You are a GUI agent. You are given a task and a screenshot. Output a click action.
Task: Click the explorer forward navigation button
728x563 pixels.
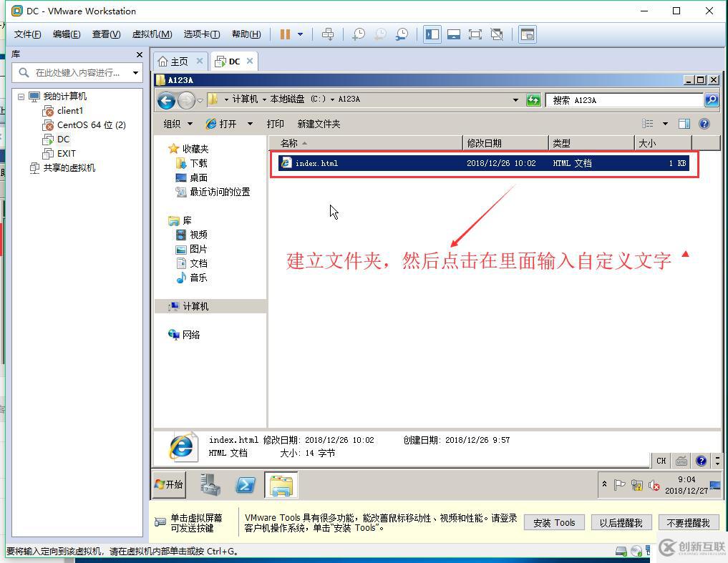pyautogui.click(x=186, y=100)
